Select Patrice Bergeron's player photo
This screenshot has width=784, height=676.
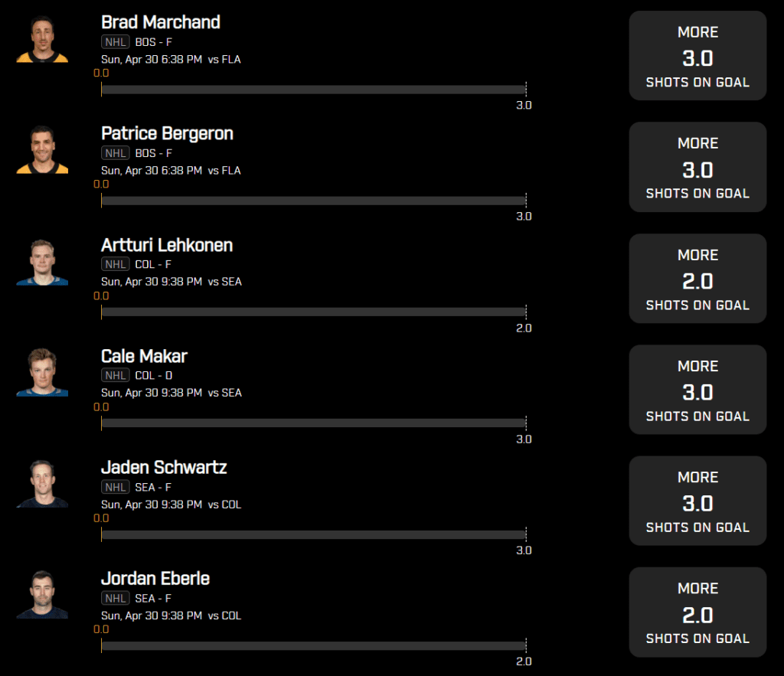pos(42,150)
